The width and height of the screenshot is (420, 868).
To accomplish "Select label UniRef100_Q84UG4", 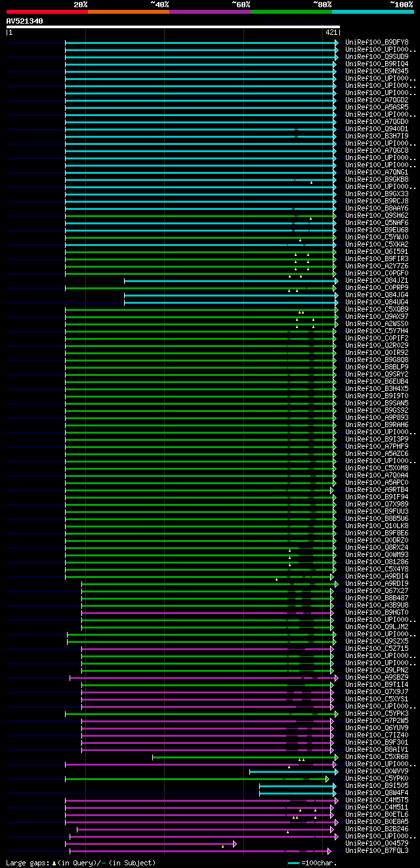I will tap(377, 302).
